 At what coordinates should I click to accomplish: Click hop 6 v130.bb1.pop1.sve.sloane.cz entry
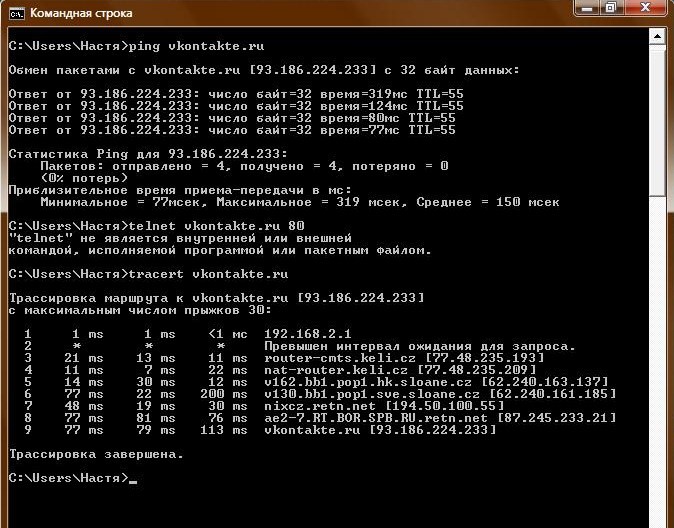[440, 394]
